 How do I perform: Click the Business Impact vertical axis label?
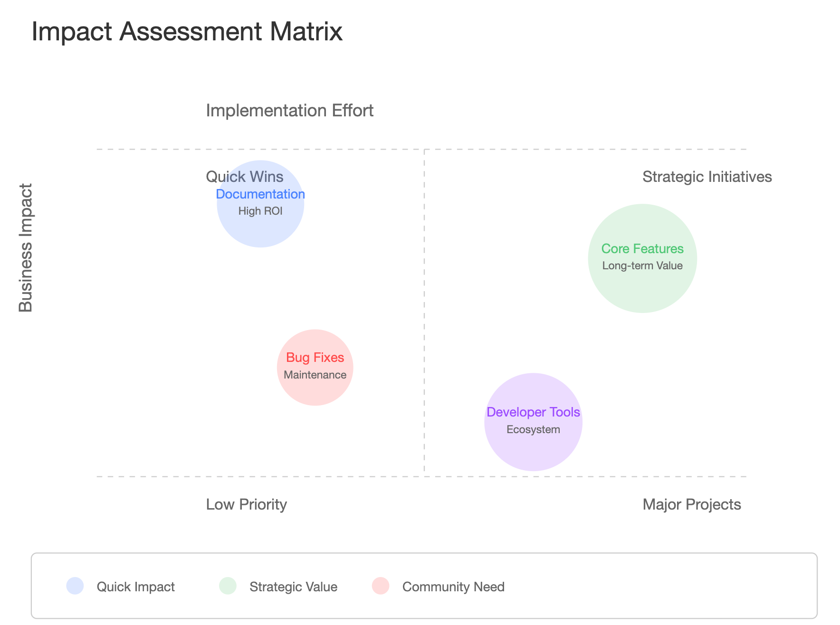(25, 248)
